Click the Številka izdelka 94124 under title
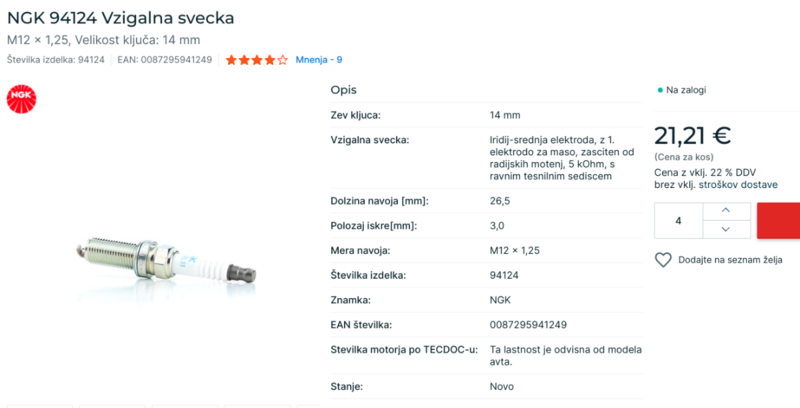The height and width of the screenshot is (408, 800). coord(56,60)
